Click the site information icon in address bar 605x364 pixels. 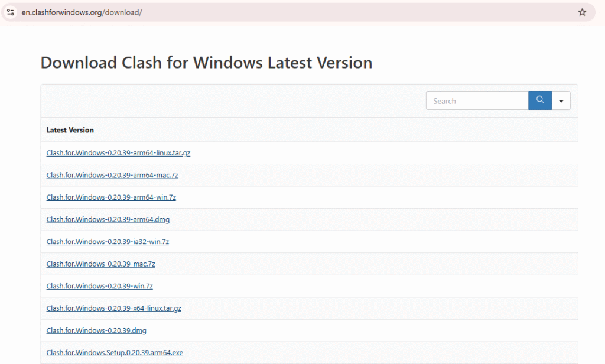pos(10,12)
